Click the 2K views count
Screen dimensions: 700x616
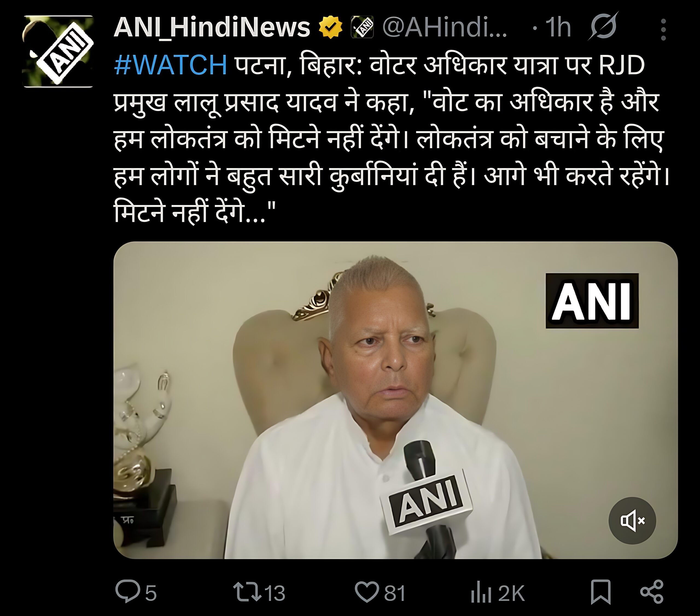pos(511,593)
